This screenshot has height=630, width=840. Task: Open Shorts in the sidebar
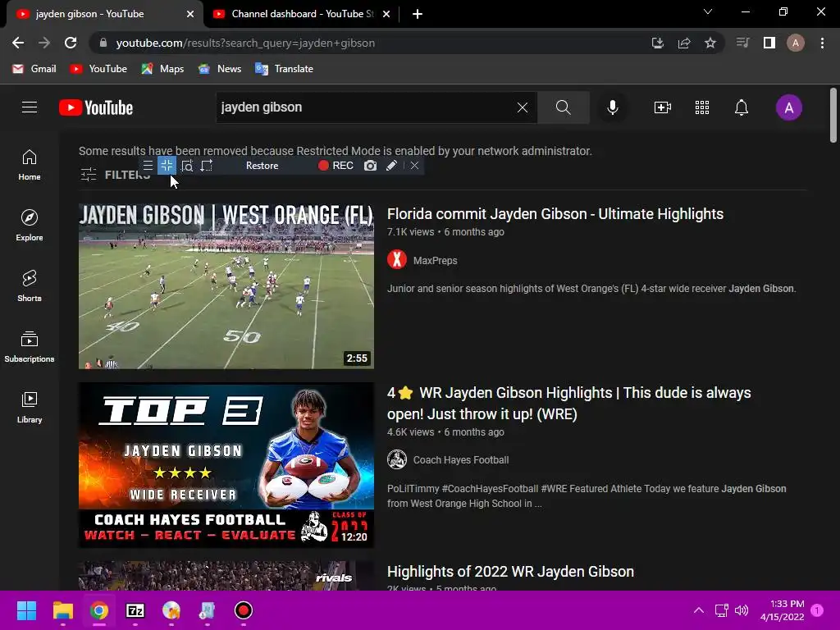coord(30,286)
